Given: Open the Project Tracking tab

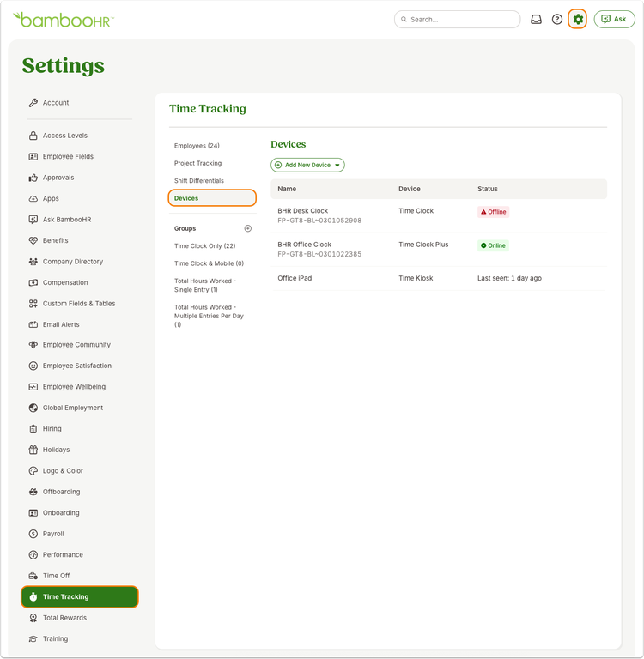Looking at the screenshot, I should 197,163.
